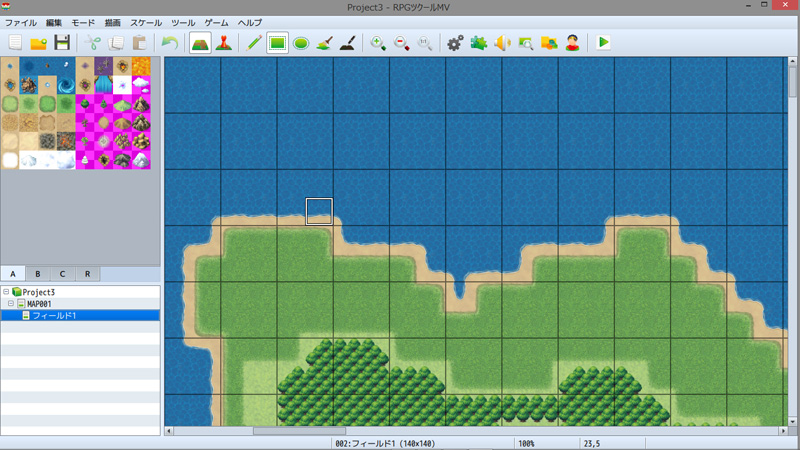Click map scroll up arrow
Image resolution: width=800 pixels, height=450 pixels.
click(x=792, y=61)
